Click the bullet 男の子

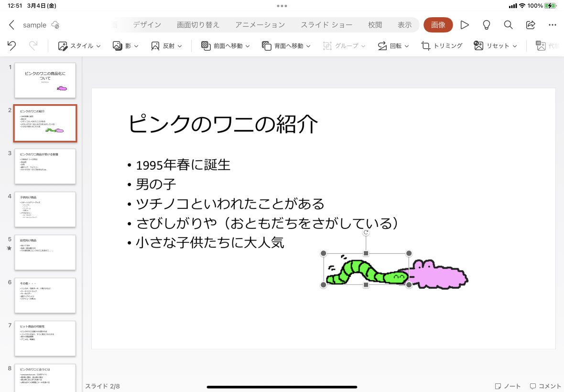coord(156,184)
